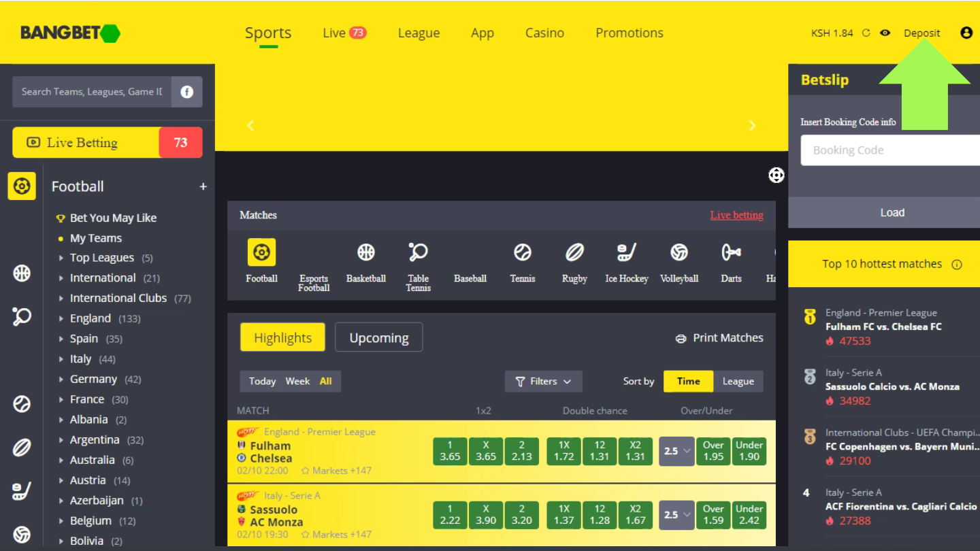Click the Facebook icon beside search

click(x=186, y=92)
